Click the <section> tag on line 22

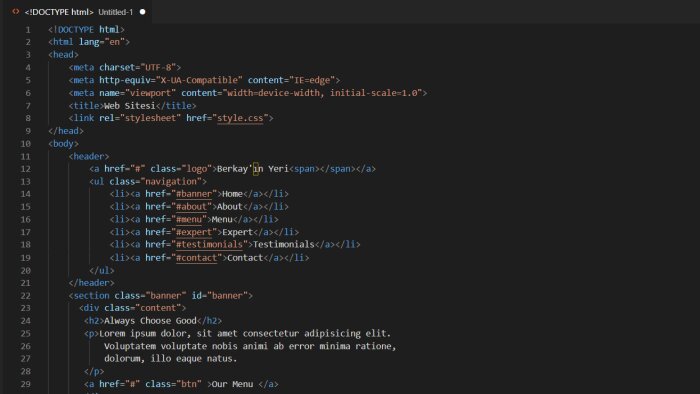coord(89,295)
